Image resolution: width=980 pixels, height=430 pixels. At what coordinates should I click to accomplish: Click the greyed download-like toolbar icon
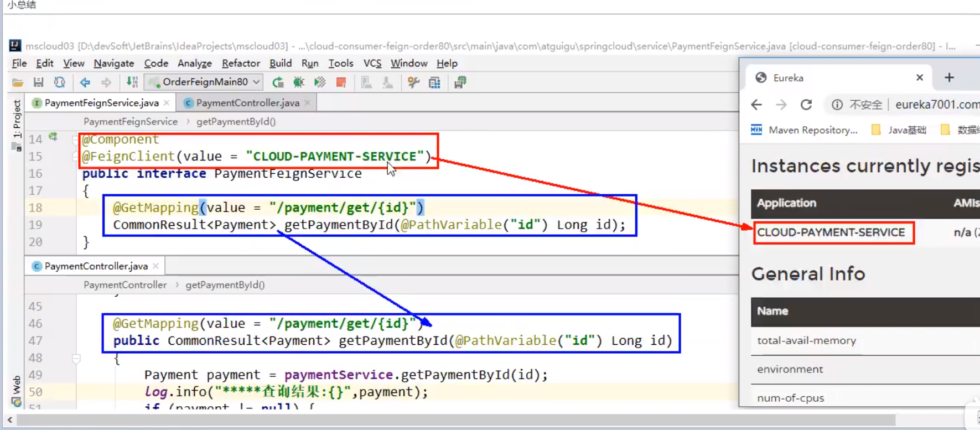click(x=387, y=82)
